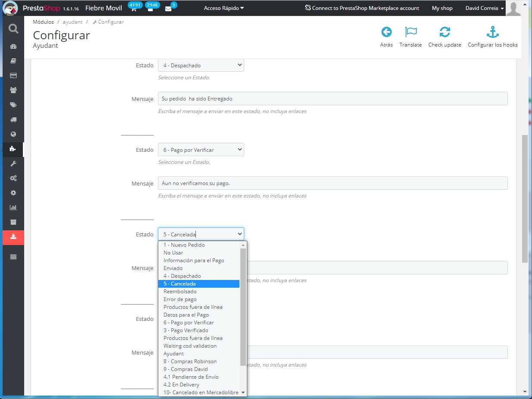This screenshot has height=399, width=532.
Task: Select 'Reembolsado' from the open list
Action: coord(180,292)
